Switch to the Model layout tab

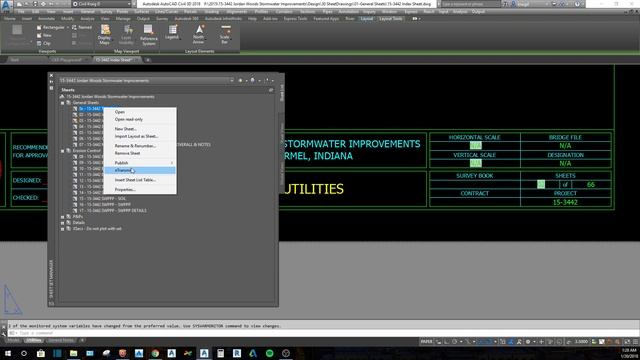[13, 340]
